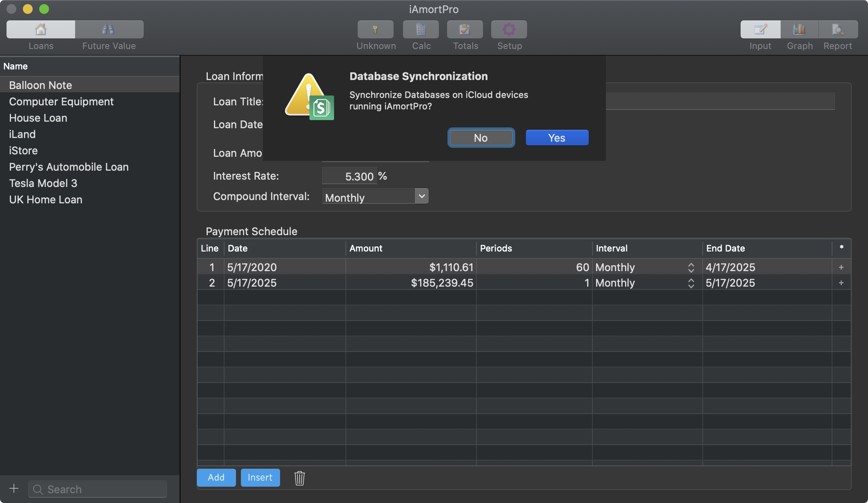This screenshot has width=868, height=503.
Task: Change Interval stepper on line 1
Action: pos(691,268)
